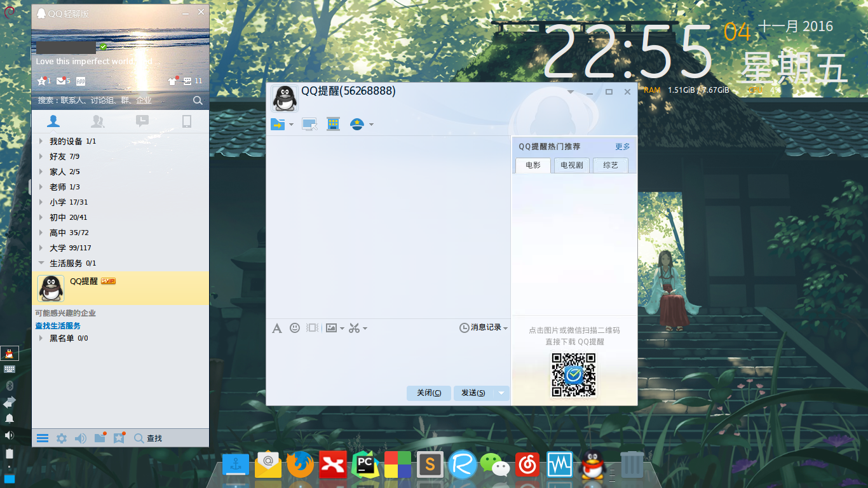The image size is (868, 488).
Task: Click the 查找 find button
Action: [148, 438]
